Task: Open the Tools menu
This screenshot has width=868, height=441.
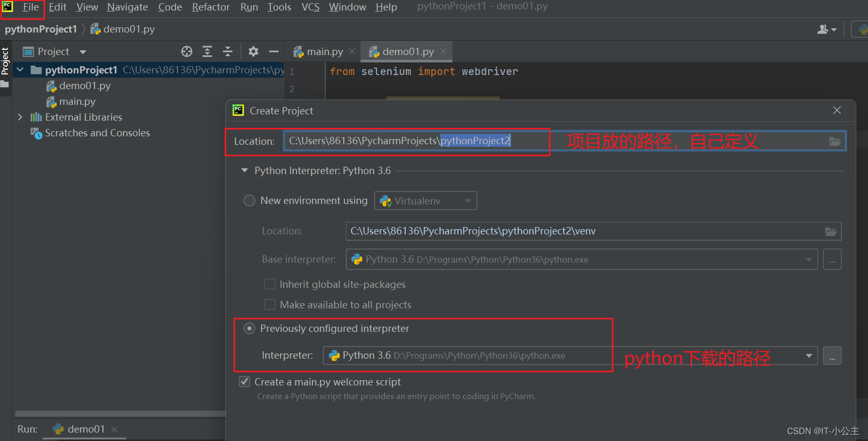Action: pyautogui.click(x=279, y=7)
